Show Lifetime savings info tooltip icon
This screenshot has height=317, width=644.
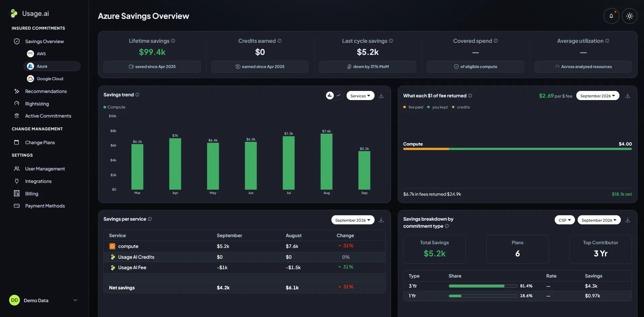click(173, 41)
